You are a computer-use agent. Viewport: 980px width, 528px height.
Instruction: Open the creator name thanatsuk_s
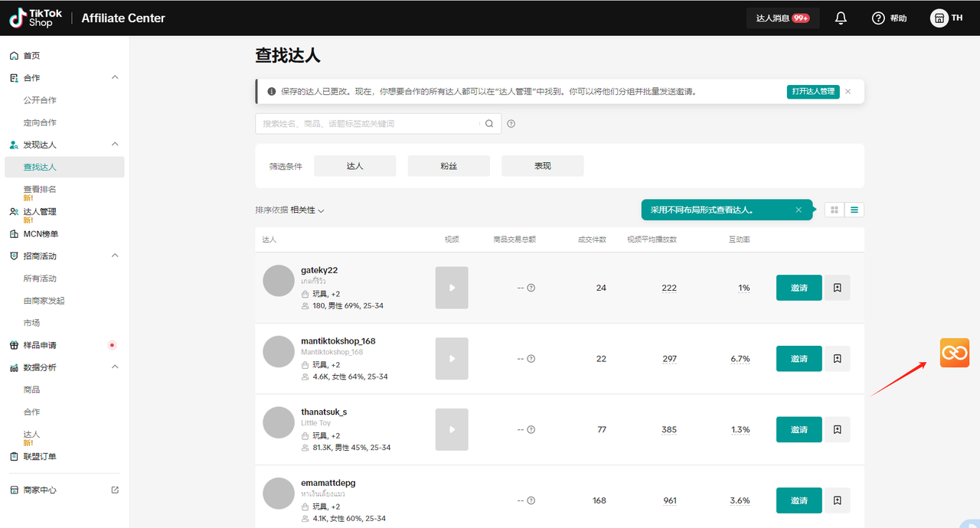[324, 412]
